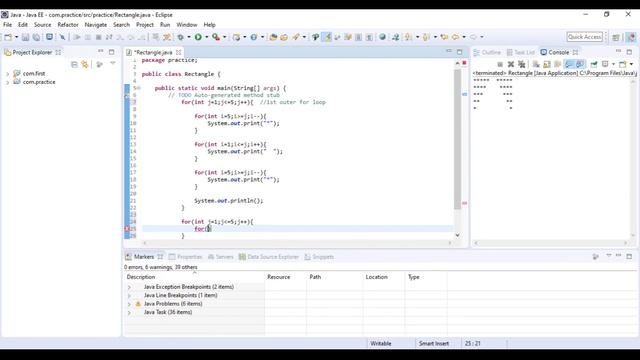
Task: Expand the com.practice project
Action: tap(7, 82)
